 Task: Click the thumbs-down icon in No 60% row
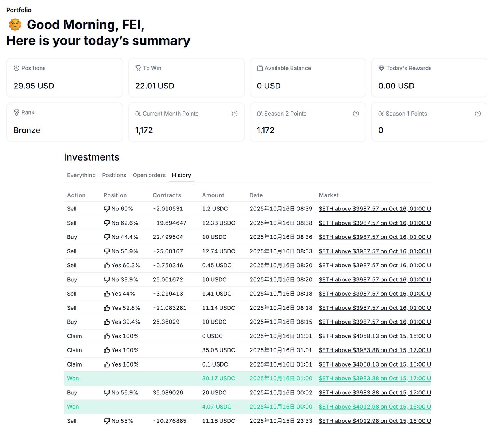[107, 209]
